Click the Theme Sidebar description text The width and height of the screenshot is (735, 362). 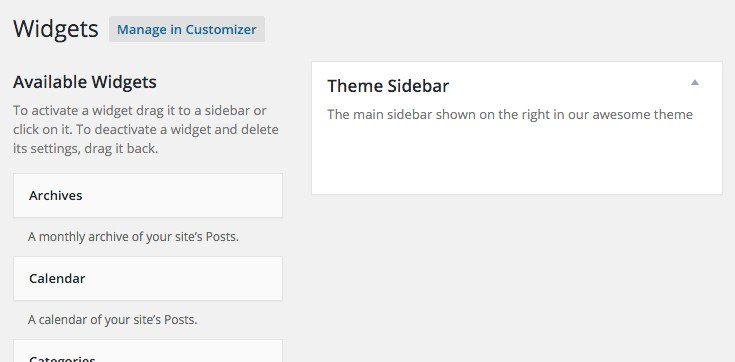point(510,114)
